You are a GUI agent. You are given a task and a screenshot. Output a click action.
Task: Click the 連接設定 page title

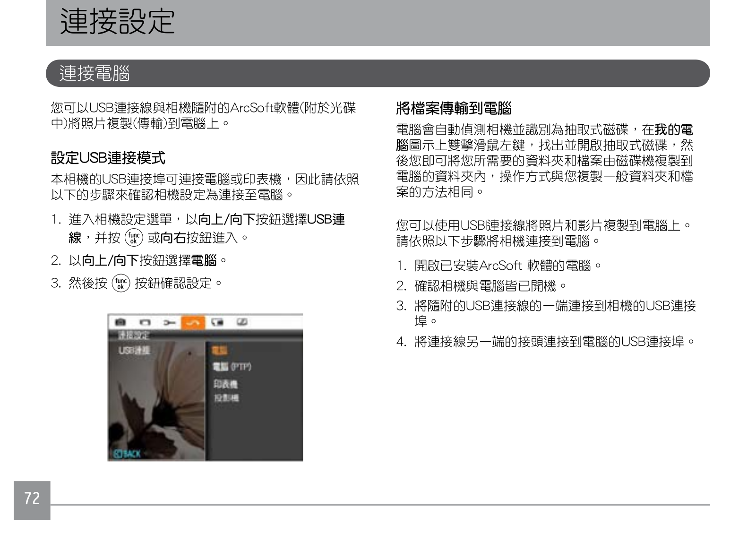(117, 22)
